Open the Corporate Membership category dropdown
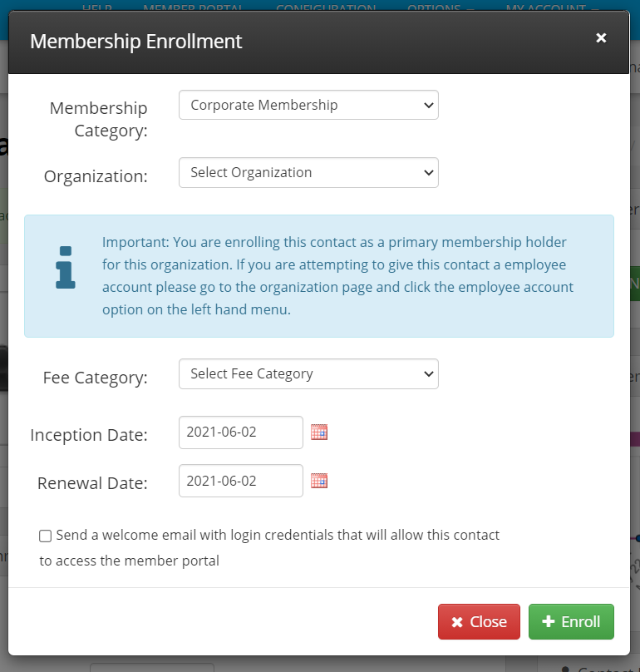 308,105
